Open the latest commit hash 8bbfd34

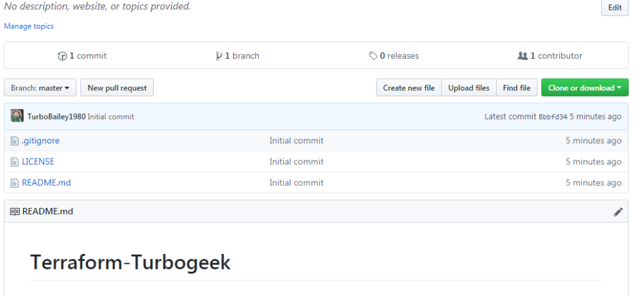553,117
